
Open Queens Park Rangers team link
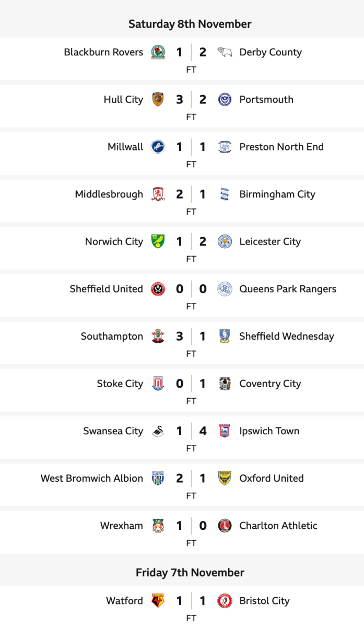coord(287,289)
